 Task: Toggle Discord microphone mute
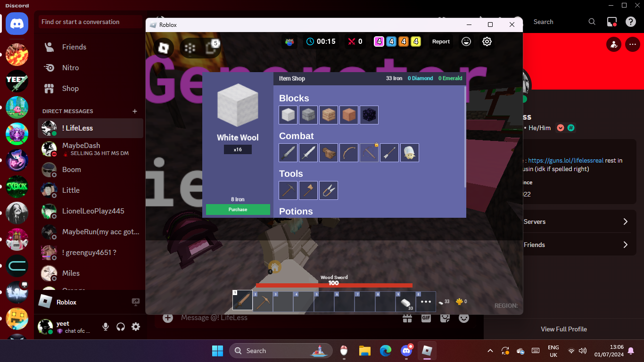tap(106, 327)
